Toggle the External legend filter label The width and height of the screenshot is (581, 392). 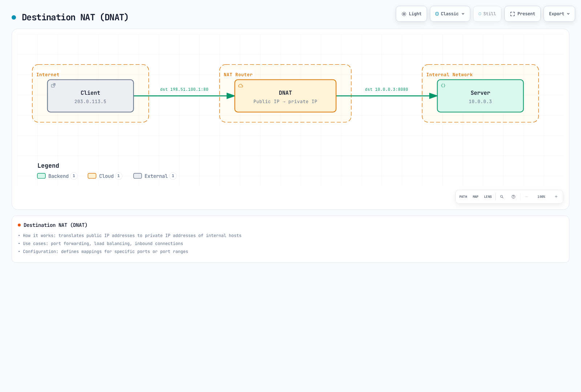click(156, 176)
